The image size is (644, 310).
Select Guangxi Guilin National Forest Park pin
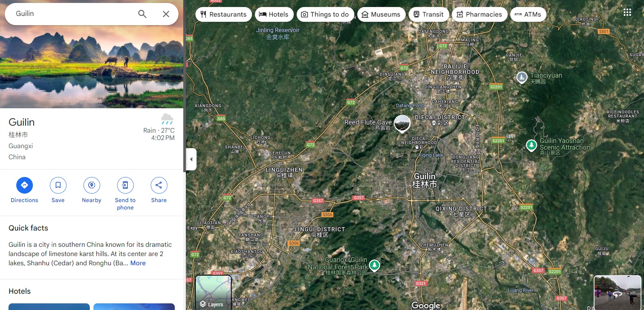(x=374, y=265)
